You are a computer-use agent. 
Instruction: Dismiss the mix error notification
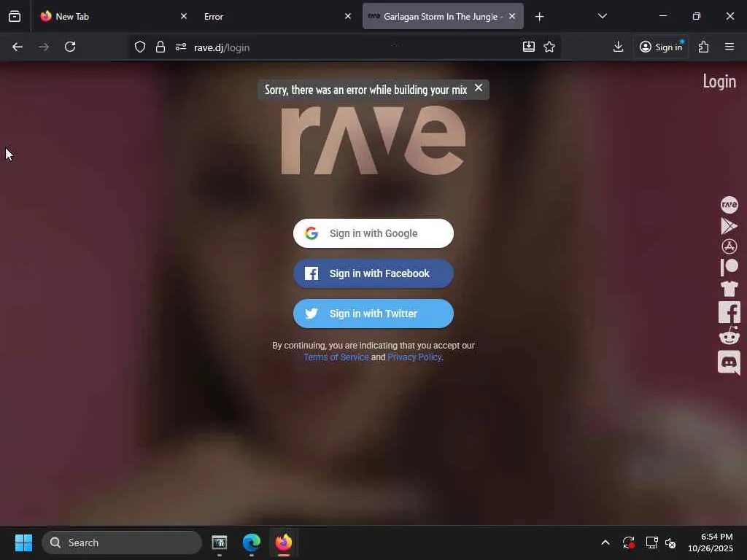[x=479, y=88]
